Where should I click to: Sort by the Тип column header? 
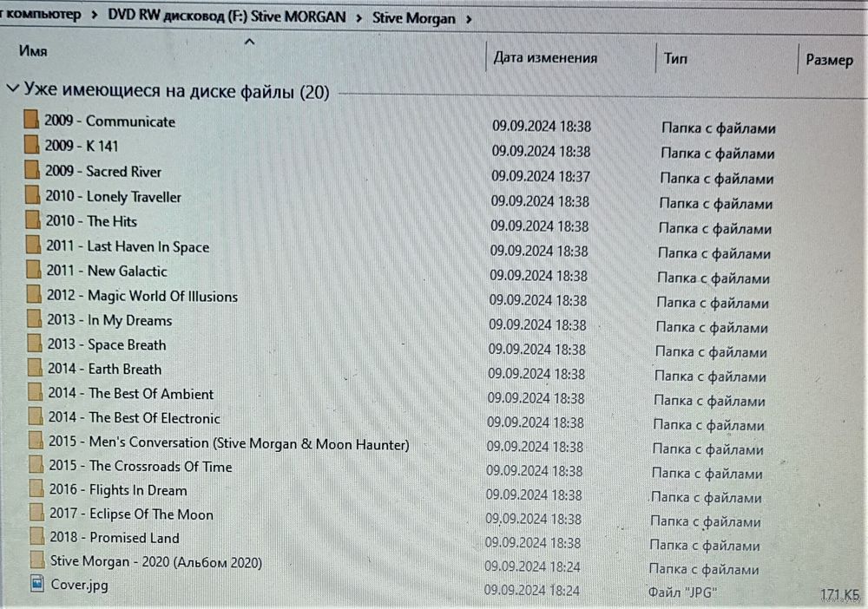coord(675,58)
